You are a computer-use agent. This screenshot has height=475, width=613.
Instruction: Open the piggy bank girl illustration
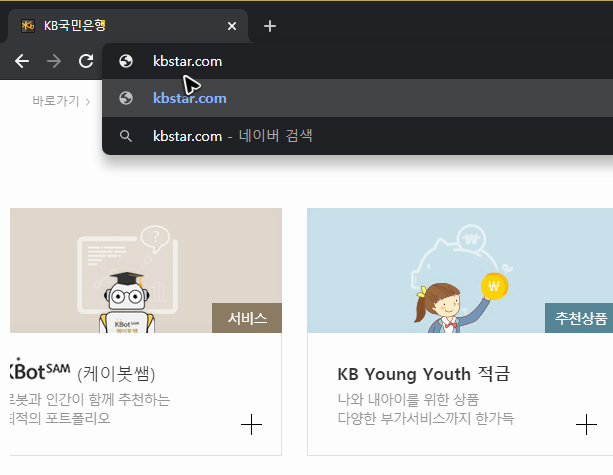460,271
